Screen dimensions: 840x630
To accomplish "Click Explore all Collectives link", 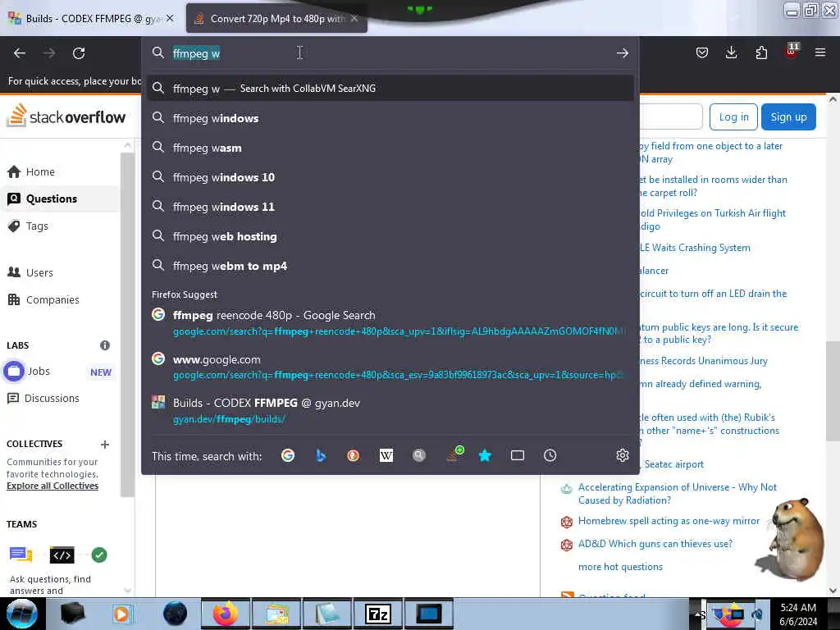I will (52, 486).
